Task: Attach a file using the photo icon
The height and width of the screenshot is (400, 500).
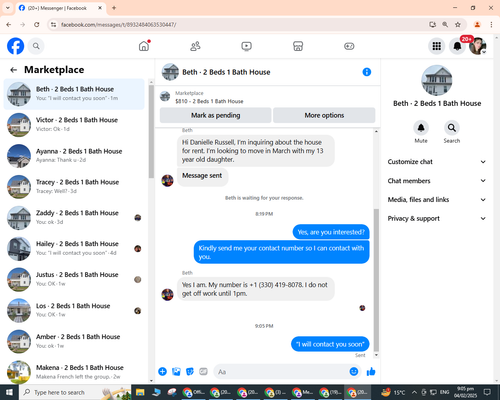Action: pos(176,371)
